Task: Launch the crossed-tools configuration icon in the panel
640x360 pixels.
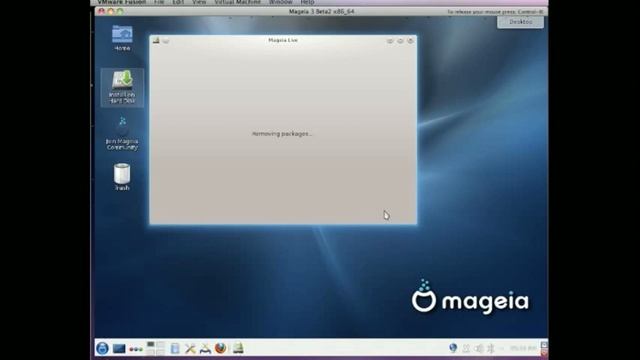Action: (x=190, y=348)
